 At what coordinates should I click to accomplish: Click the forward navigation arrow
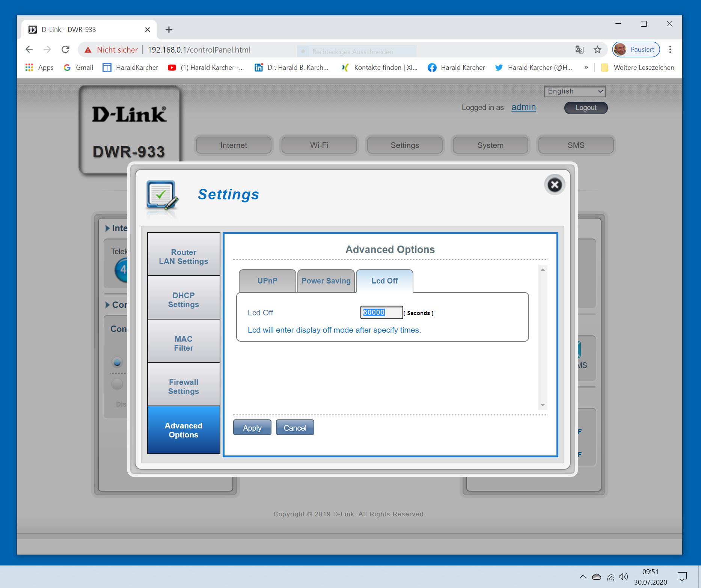pyautogui.click(x=47, y=50)
